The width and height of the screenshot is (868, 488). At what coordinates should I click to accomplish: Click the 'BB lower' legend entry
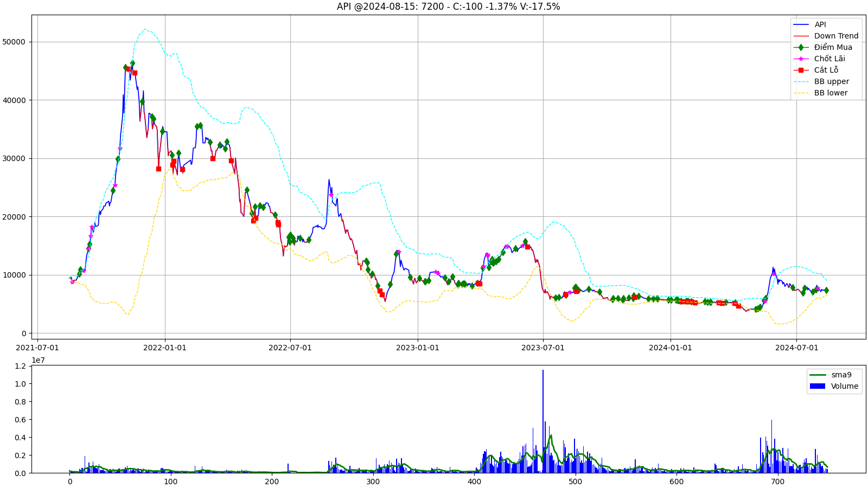pos(831,93)
